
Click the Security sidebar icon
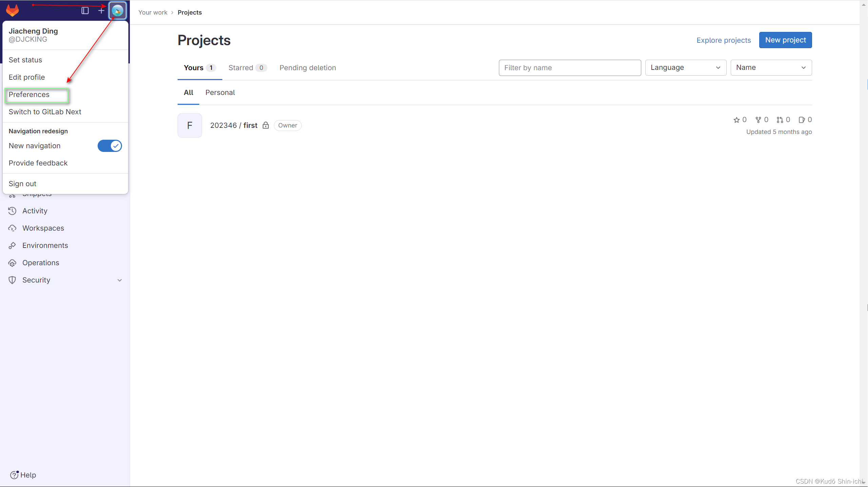coord(14,280)
